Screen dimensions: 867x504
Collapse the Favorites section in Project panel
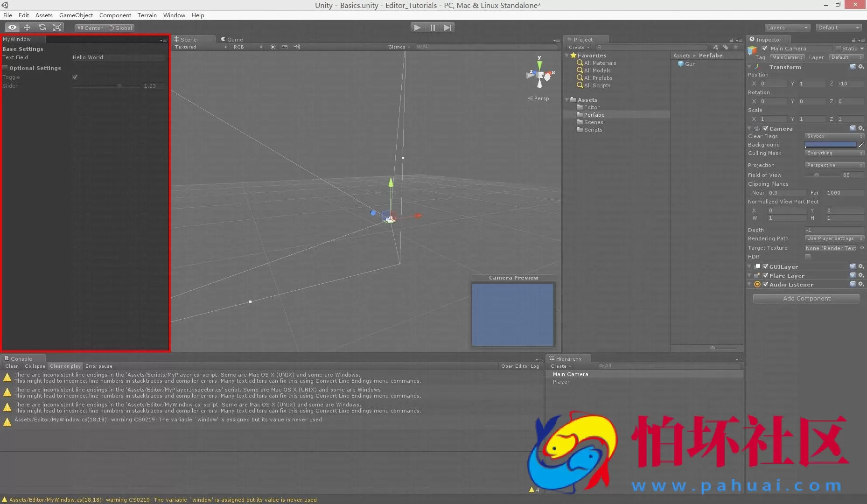tap(566, 56)
